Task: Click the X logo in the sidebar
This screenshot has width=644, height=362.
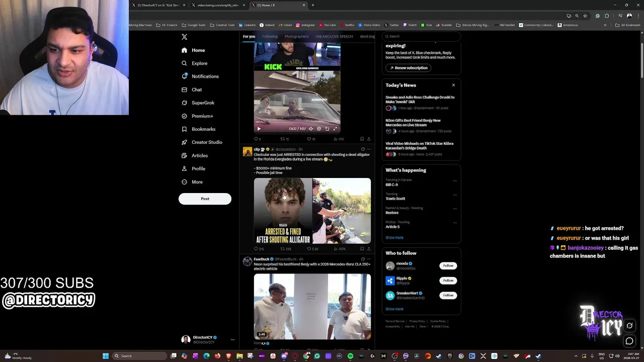Action: (184, 37)
